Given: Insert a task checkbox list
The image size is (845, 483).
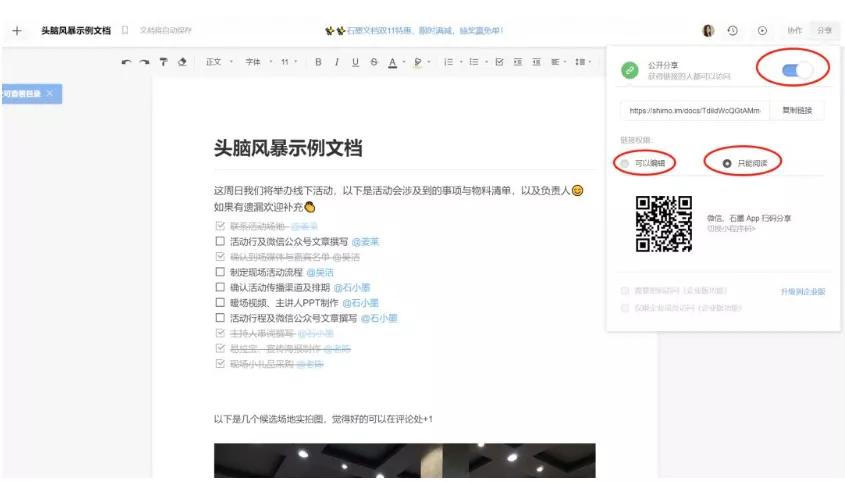Looking at the screenshot, I should tap(500, 62).
